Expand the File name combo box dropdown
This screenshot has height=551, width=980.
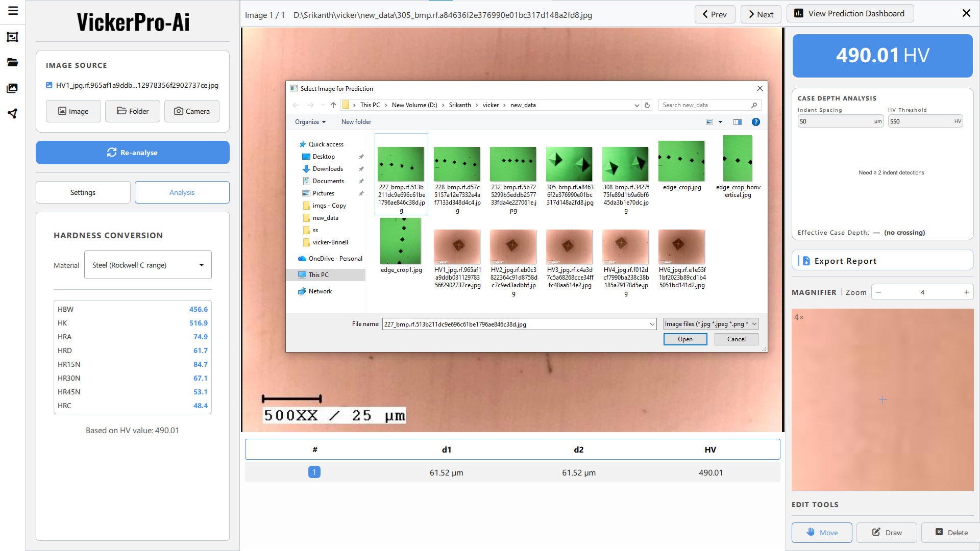coord(652,324)
